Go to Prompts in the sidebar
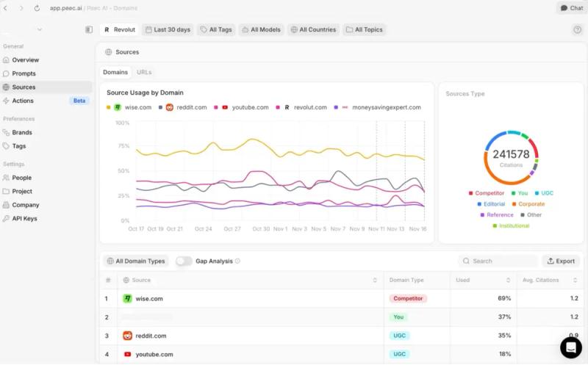This screenshot has height=365, width=588. tap(46, 73)
